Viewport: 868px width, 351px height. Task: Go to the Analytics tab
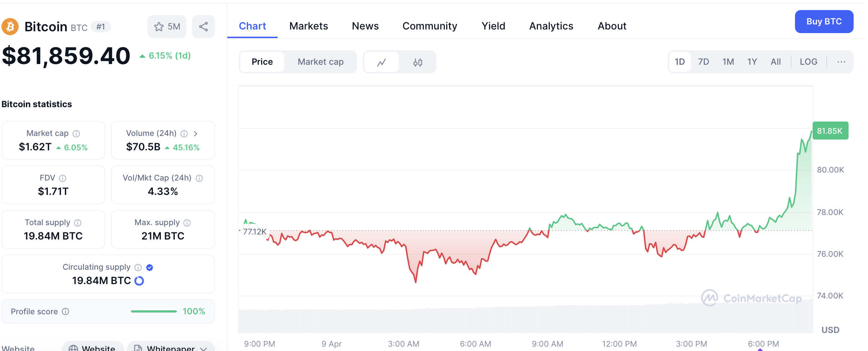point(551,26)
